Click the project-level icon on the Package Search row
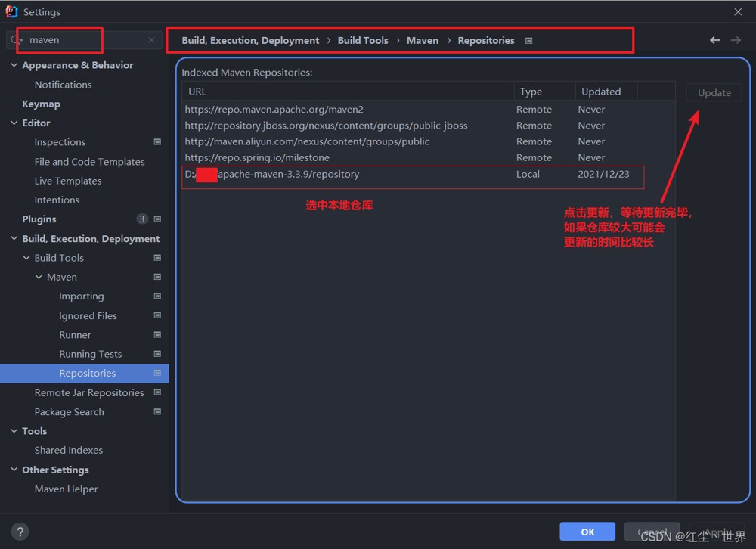Image resolution: width=756 pixels, height=549 pixels. point(157,411)
